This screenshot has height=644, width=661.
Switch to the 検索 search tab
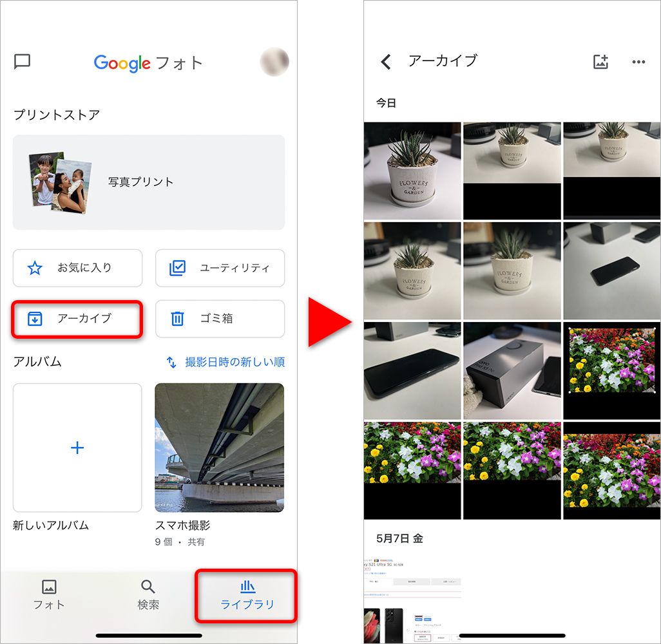click(x=148, y=594)
